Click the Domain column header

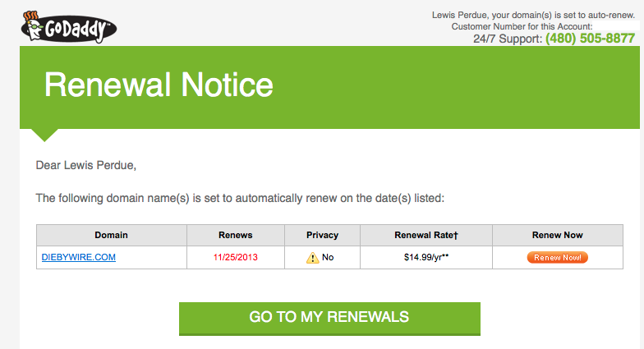[x=112, y=235]
